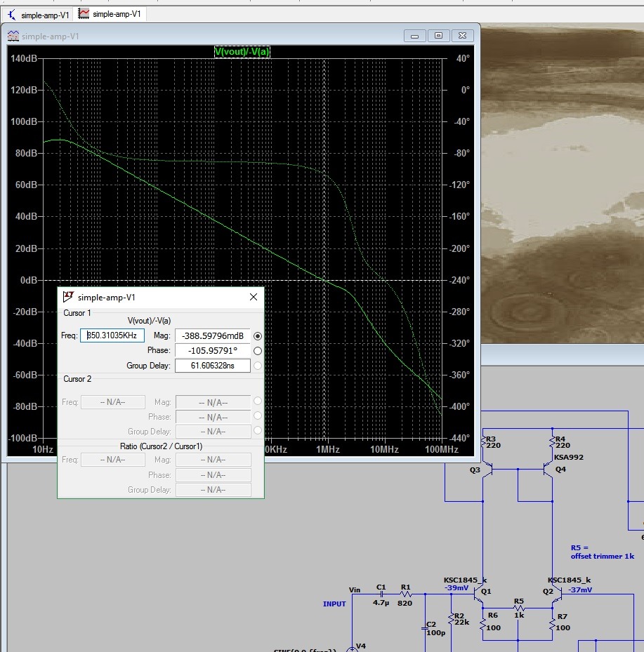The image size is (644, 652).
Task: Click the -39mV voltage annotation
Action: click(x=456, y=588)
